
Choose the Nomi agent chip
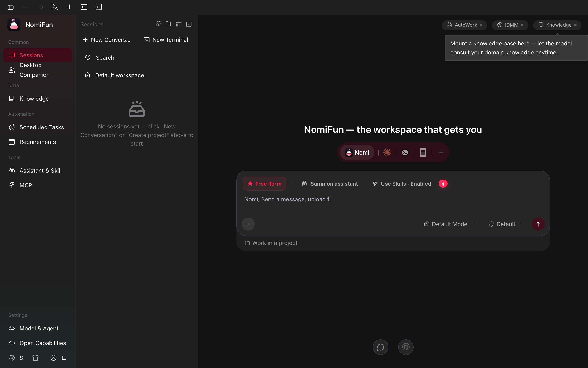coord(357,153)
